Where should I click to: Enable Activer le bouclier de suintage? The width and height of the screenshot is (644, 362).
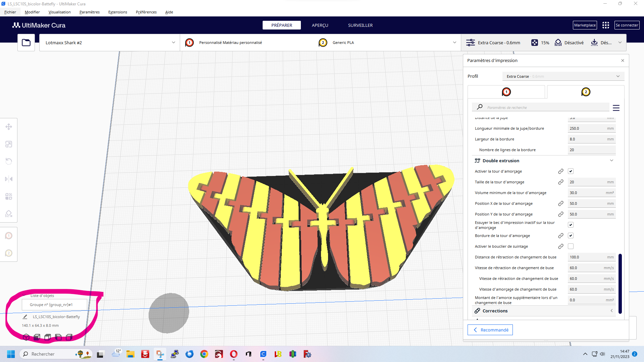point(571,246)
